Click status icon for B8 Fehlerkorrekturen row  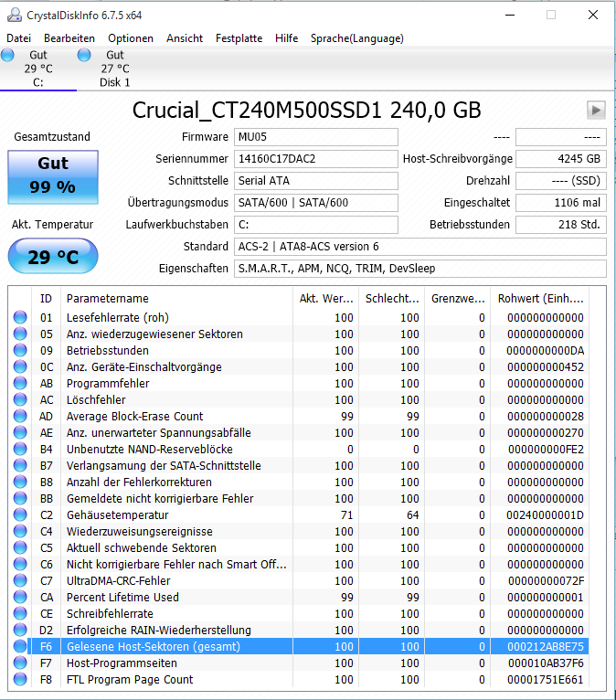click(x=20, y=483)
